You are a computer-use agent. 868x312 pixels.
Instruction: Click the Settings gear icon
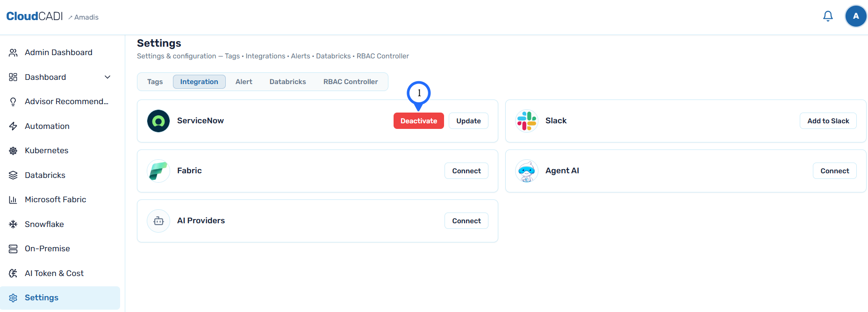[x=13, y=298]
